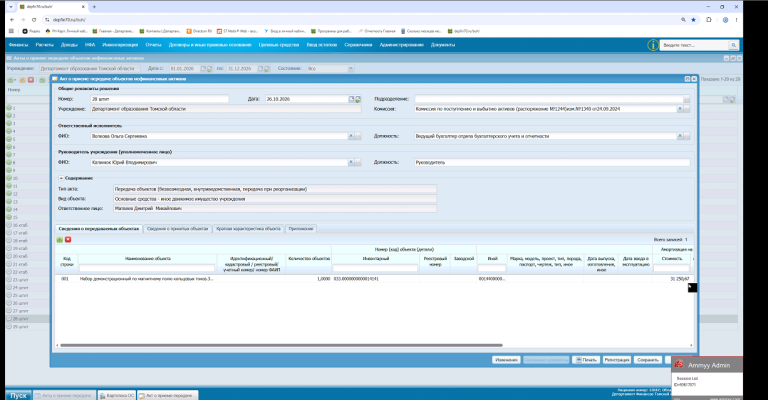
Task: Open the 'Документы' menu
Action: tap(443, 45)
